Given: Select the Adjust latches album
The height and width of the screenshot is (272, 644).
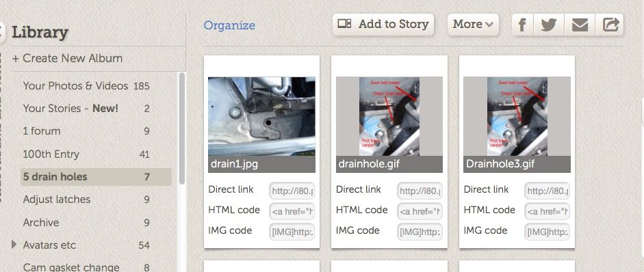Looking at the screenshot, I should pos(86,200).
